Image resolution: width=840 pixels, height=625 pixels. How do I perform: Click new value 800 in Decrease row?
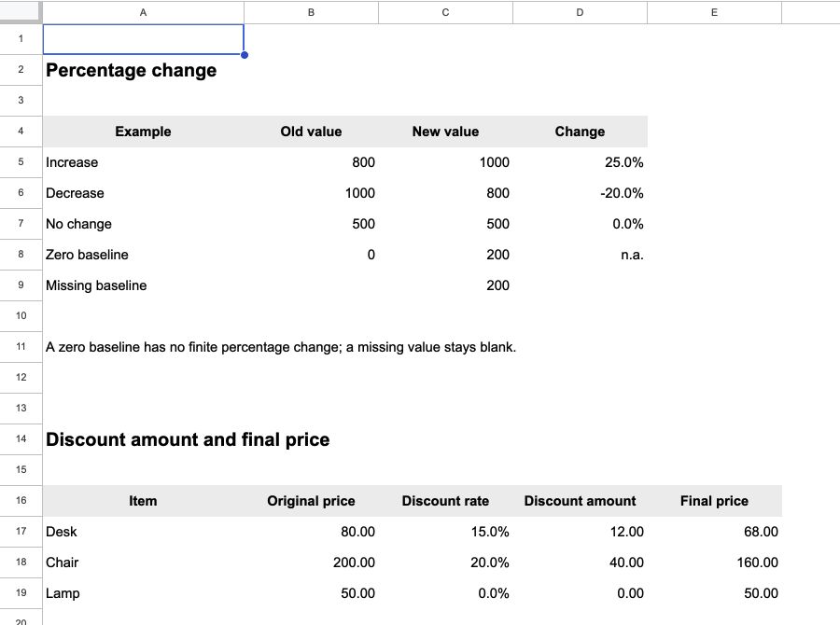click(x=446, y=193)
